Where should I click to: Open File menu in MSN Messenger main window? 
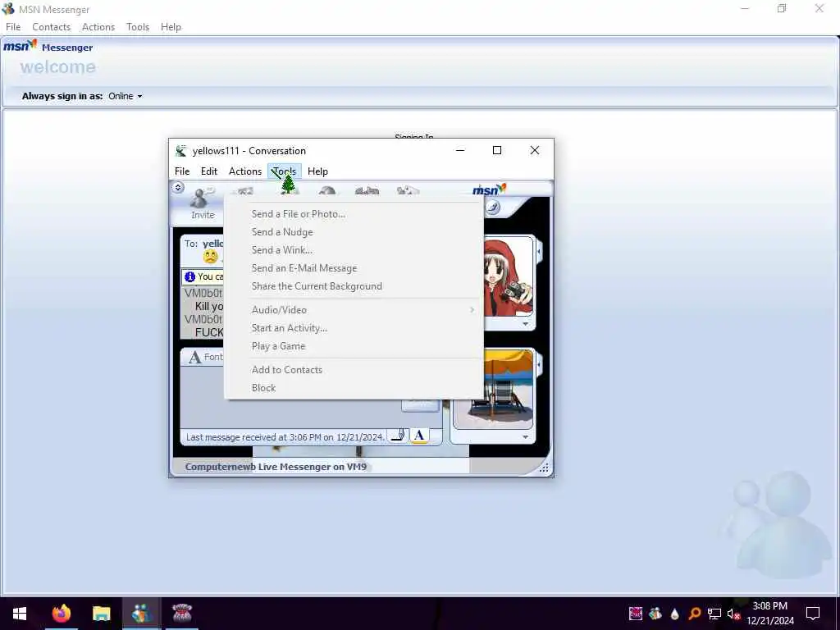pyautogui.click(x=13, y=27)
